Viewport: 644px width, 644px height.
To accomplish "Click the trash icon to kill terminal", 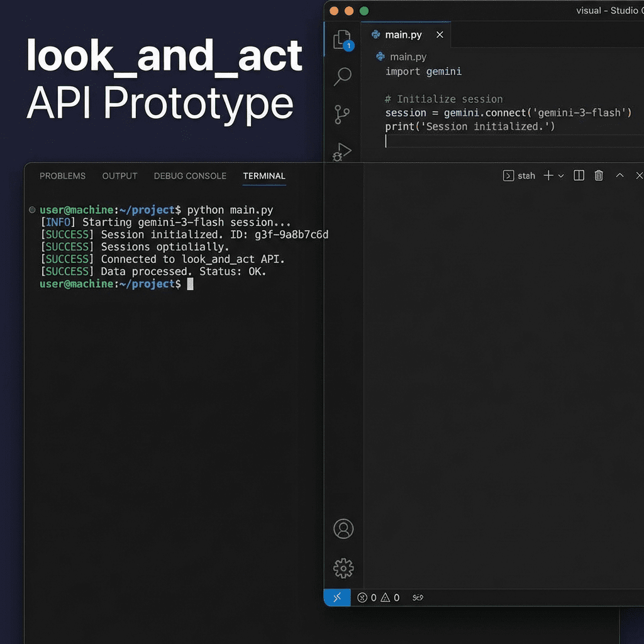I will [x=599, y=176].
